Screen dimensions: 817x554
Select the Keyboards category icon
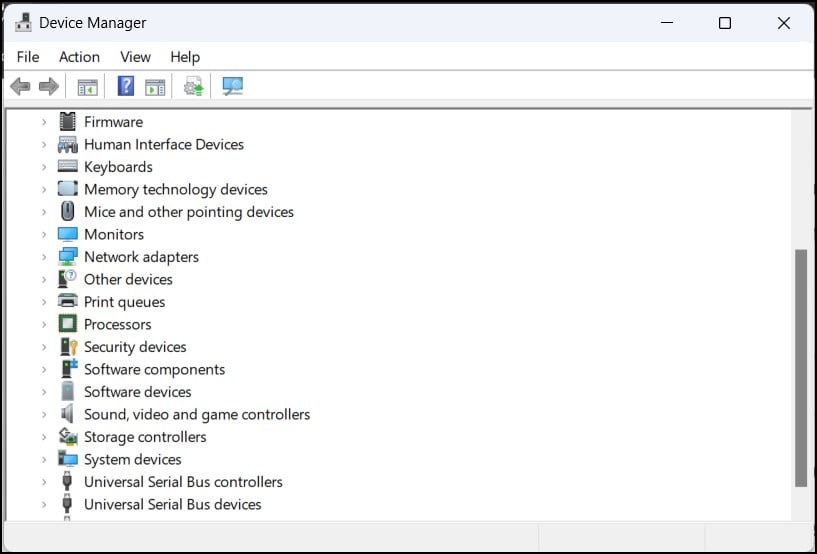point(67,166)
